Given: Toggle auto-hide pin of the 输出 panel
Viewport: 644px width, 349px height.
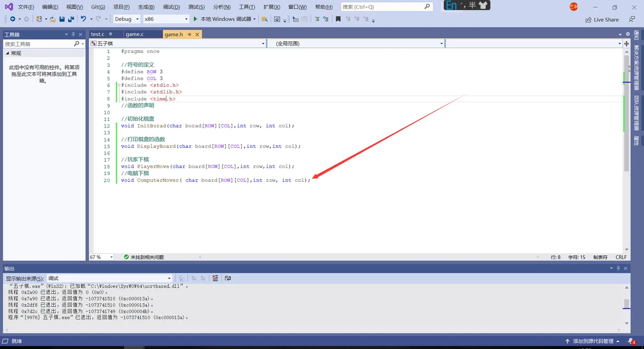Looking at the screenshot, I should 618,268.
